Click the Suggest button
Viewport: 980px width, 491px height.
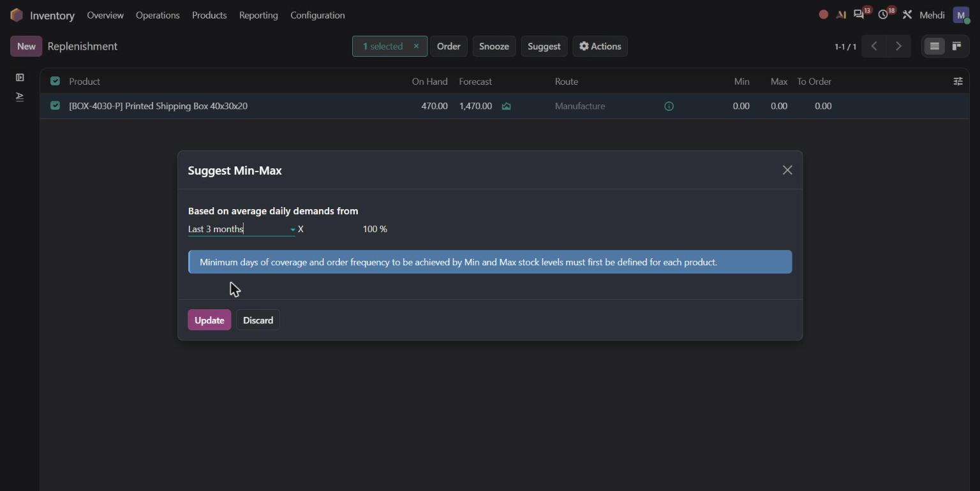tap(544, 46)
